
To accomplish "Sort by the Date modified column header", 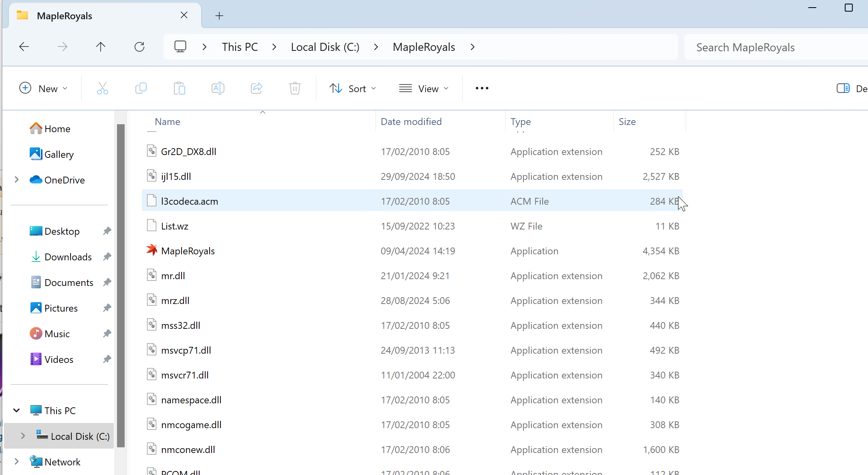I will [440, 122].
